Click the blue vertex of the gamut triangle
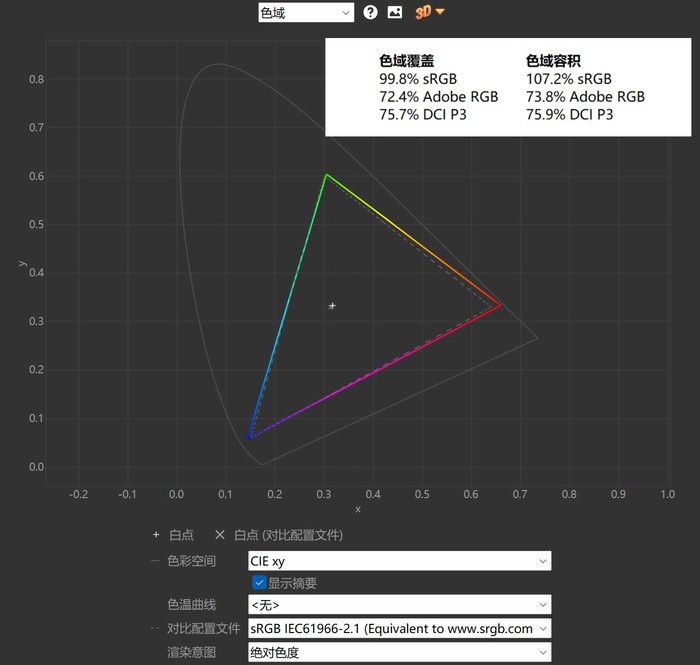Viewport: 700px width, 665px height. pyautogui.click(x=249, y=437)
